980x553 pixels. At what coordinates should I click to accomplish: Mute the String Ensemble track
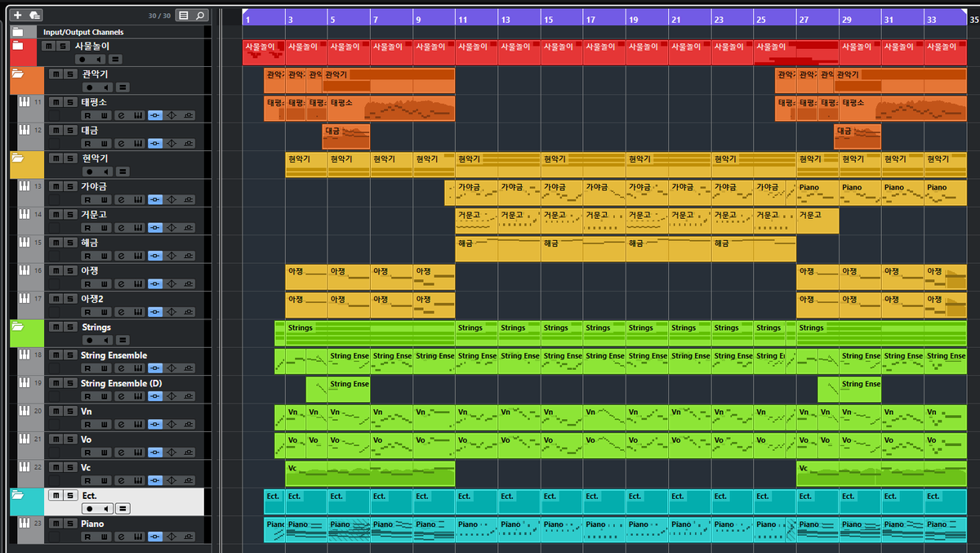[x=56, y=355]
